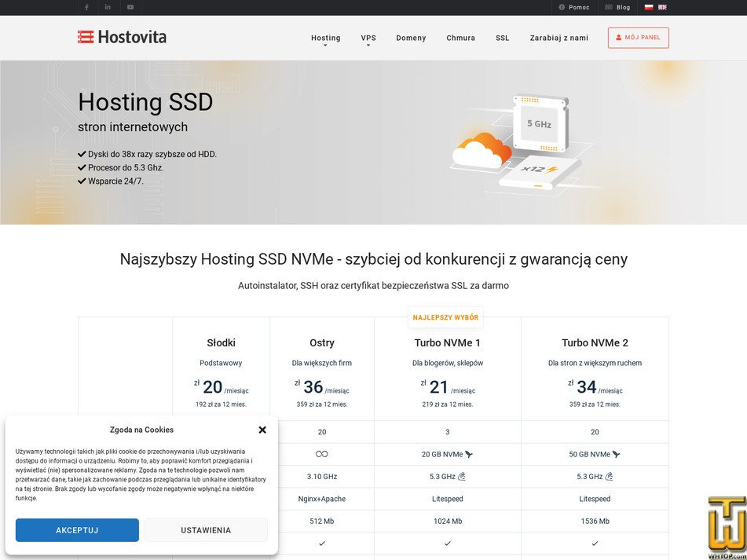Select the Słodki plan heading
Screen dimensions: 747x560
[x=221, y=343]
